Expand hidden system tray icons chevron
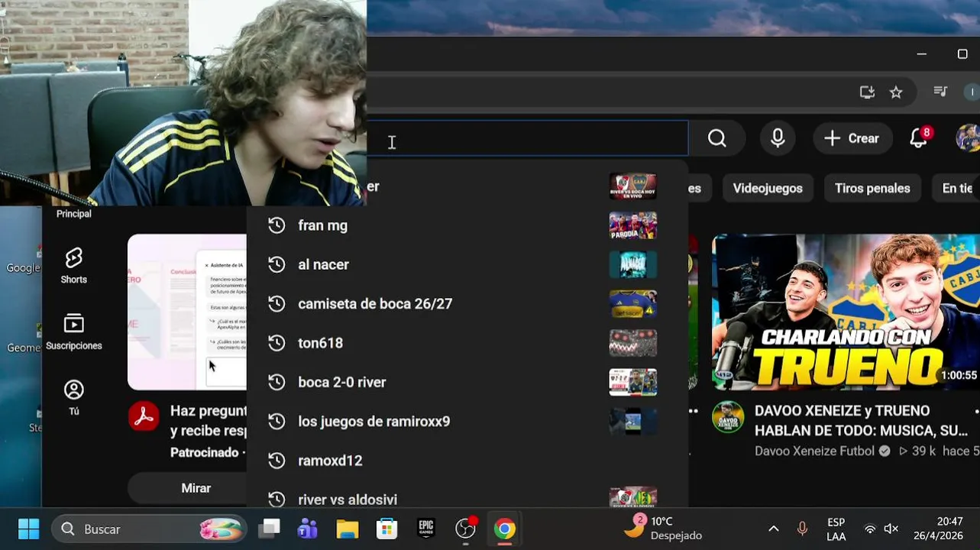This screenshot has height=550, width=980. 774,529
